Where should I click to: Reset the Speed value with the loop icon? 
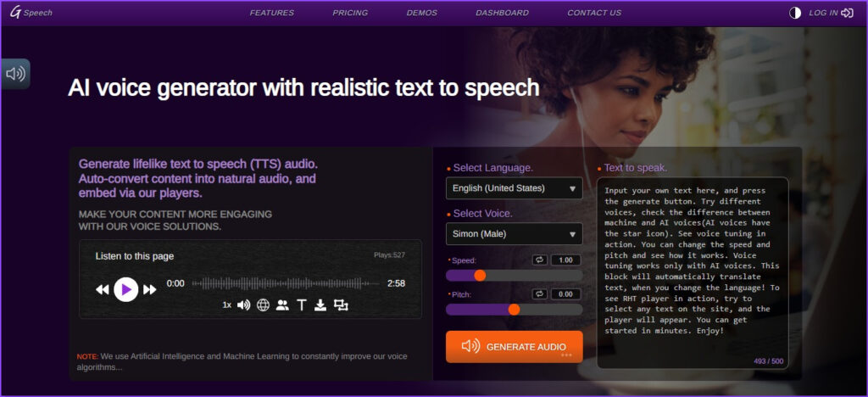(x=539, y=260)
